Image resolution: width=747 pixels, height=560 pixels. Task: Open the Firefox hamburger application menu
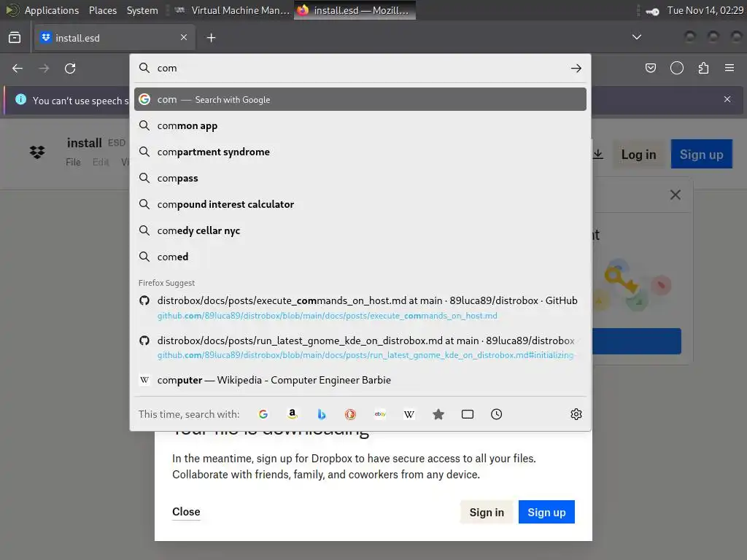tap(729, 68)
